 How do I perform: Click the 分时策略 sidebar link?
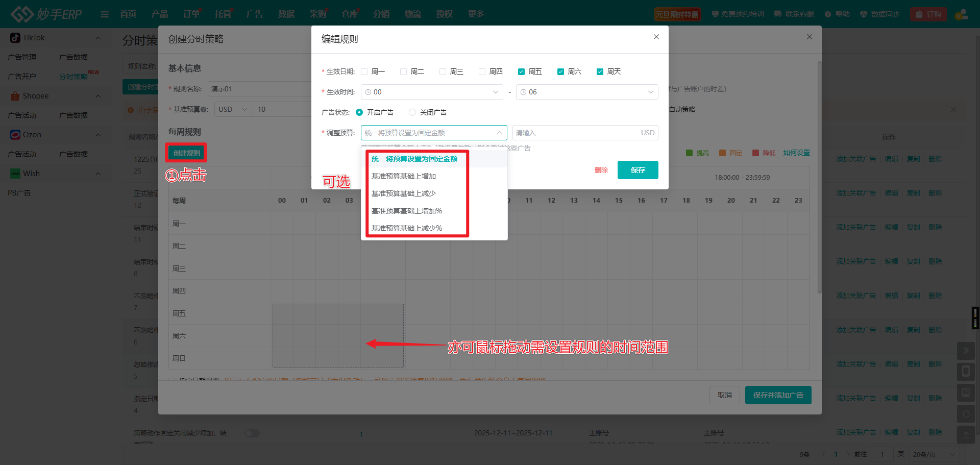[x=73, y=77]
